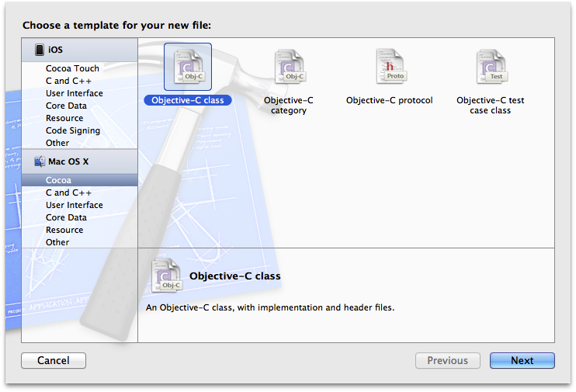Click the Obj-C icon in the description pane

pos(167,275)
